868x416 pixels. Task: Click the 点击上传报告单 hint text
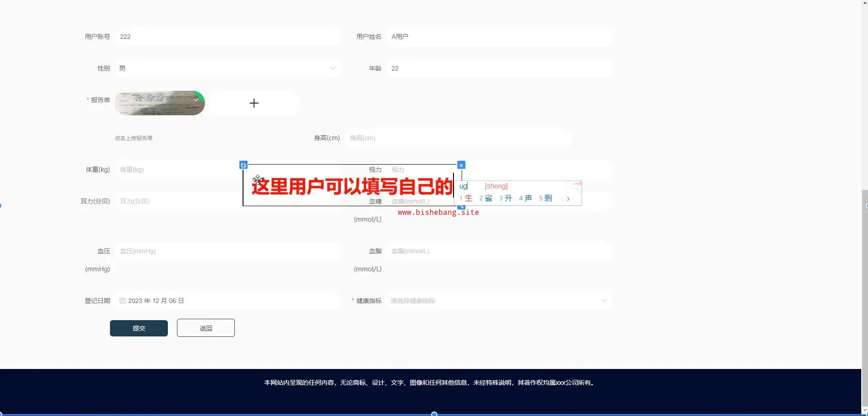click(x=134, y=138)
